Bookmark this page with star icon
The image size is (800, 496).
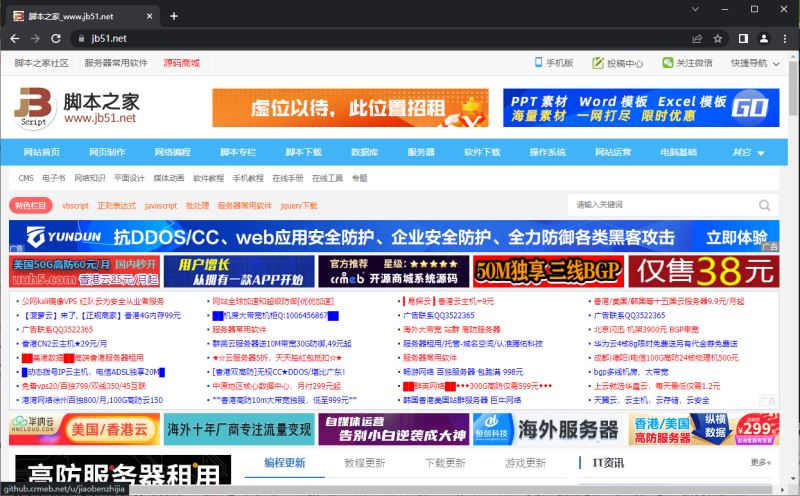click(717, 38)
